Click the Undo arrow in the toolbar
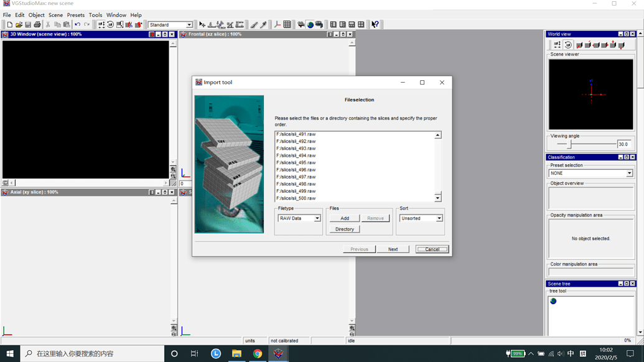Viewport: 644px width, 362px height. [78, 25]
